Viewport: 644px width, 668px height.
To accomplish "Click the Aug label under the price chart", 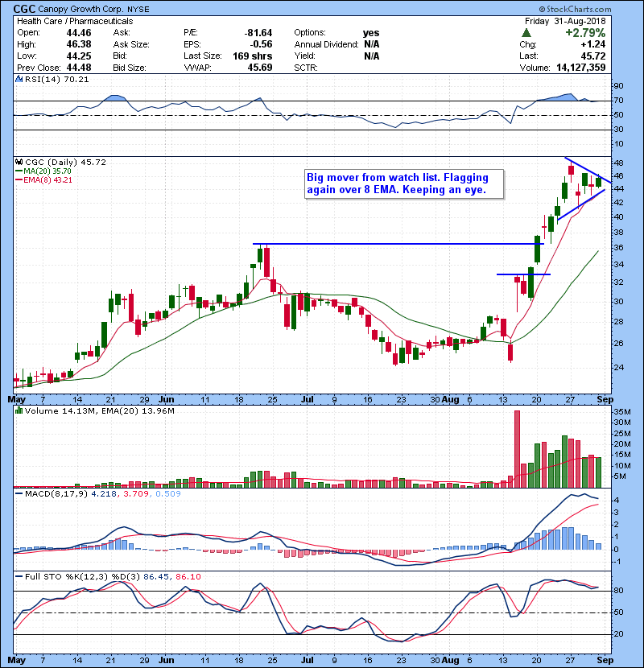I will (451, 400).
